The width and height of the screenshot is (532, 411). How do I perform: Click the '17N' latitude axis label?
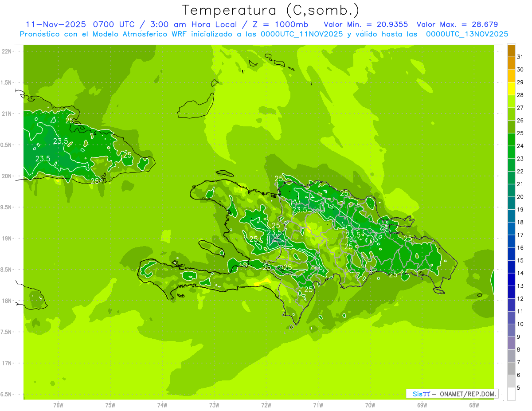tap(7, 363)
